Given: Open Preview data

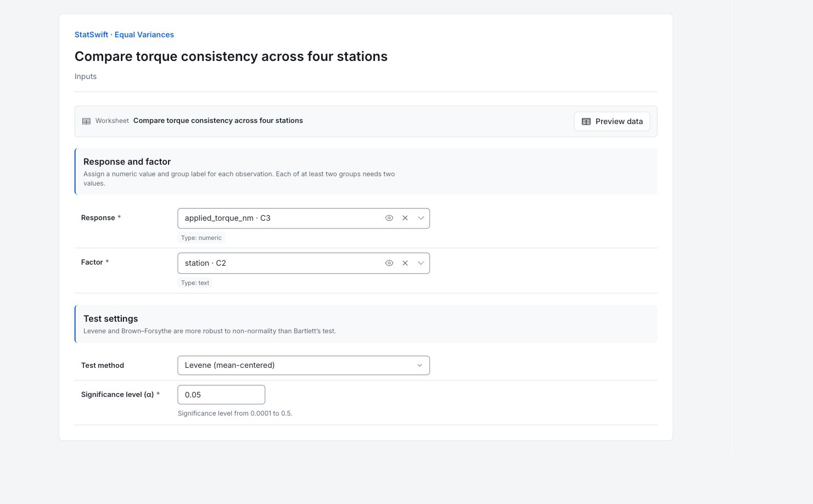Looking at the screenshot, I should 612,121.
